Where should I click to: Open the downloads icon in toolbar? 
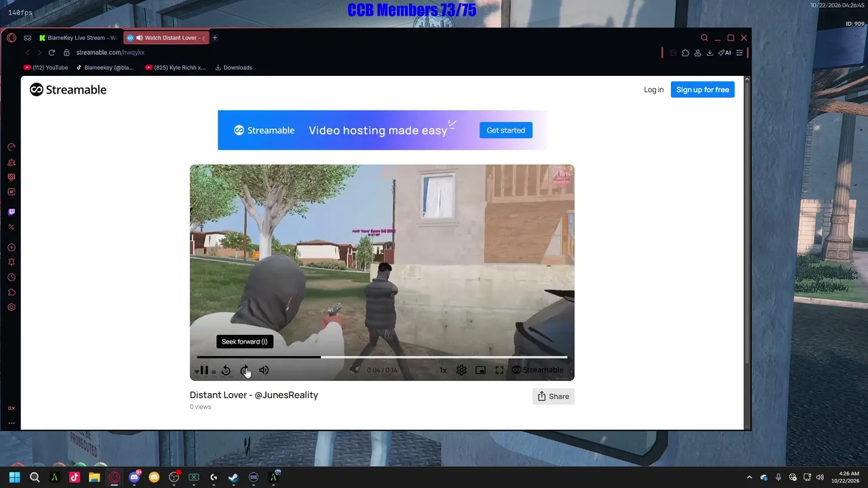tap(709, 52)
